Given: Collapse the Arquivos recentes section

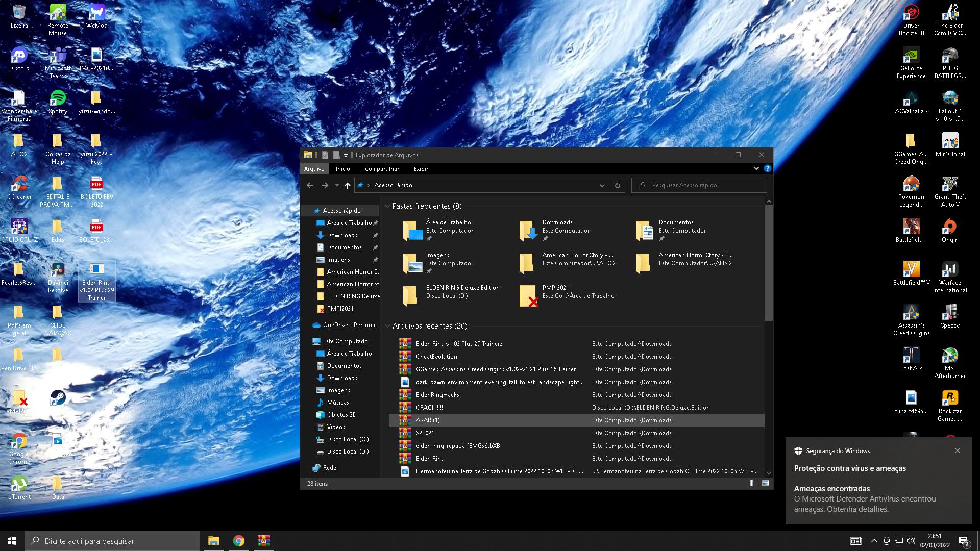Looking at the screenshot, I should [387, 326].
